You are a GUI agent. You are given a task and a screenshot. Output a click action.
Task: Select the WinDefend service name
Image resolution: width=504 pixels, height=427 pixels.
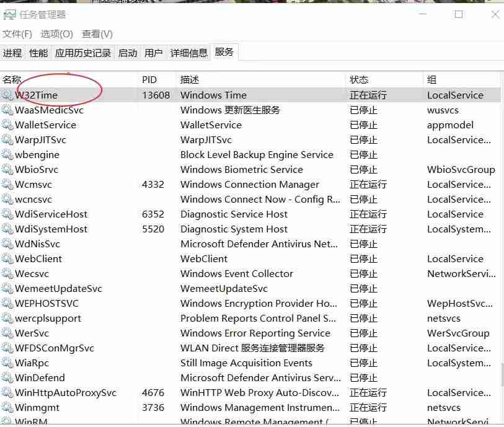pyautogui.click(x=40, y=378)
